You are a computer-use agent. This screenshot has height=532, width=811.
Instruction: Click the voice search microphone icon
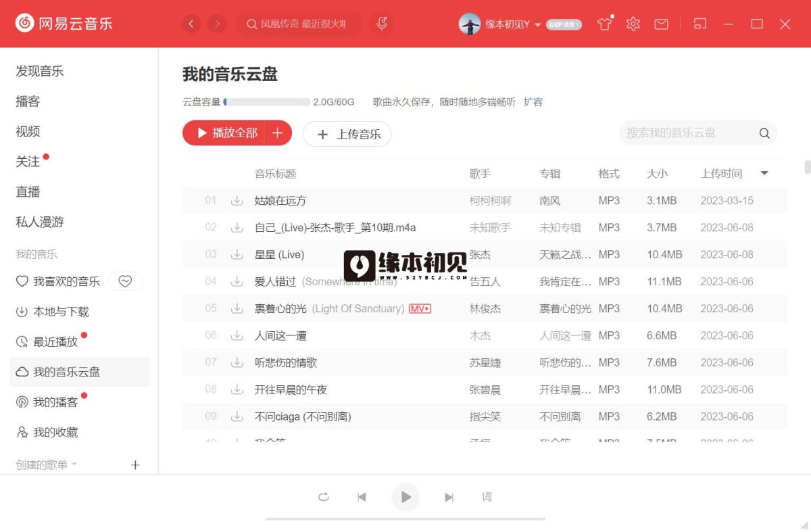(382, 24)
